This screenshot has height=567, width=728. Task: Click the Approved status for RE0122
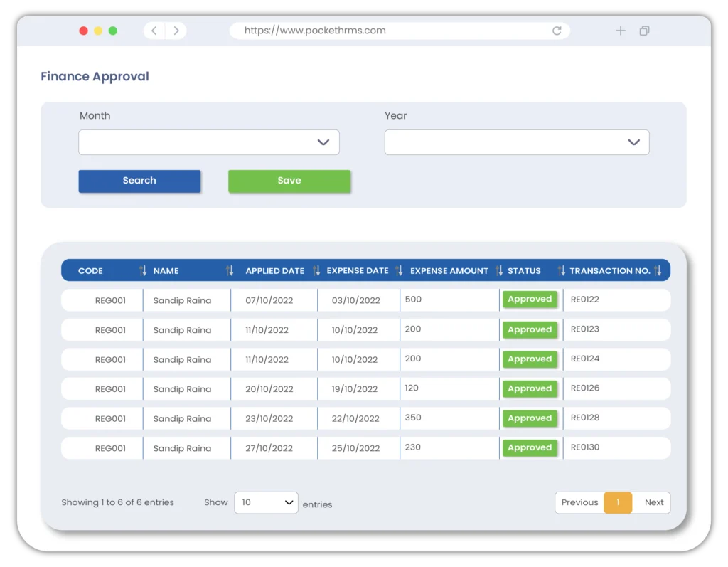[530, 300]
